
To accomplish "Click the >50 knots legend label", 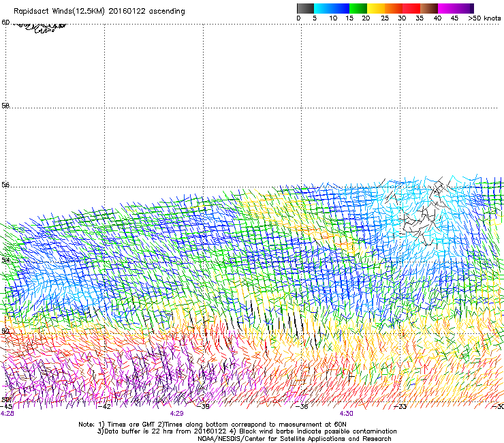I will [x=484, y=18].
